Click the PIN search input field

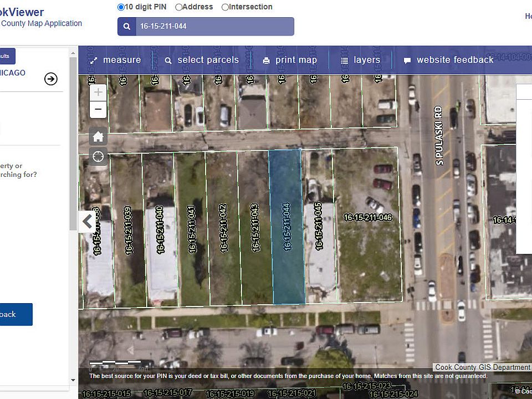click(215, 27)
